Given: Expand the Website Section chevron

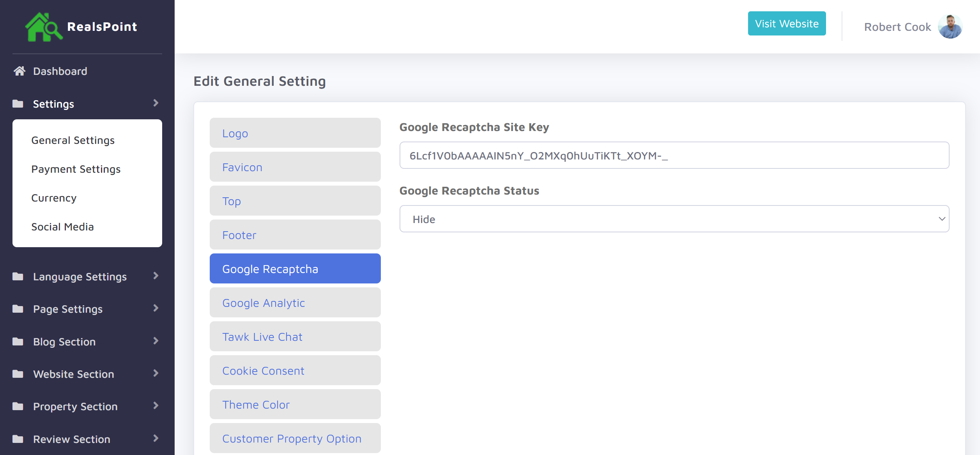Looking at the screenshot, I should [156, 373].
